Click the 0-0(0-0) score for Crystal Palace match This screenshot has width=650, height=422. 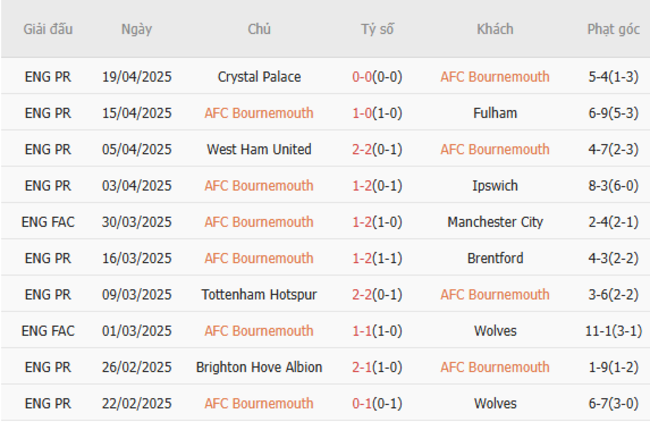click(x=377, y=77)
